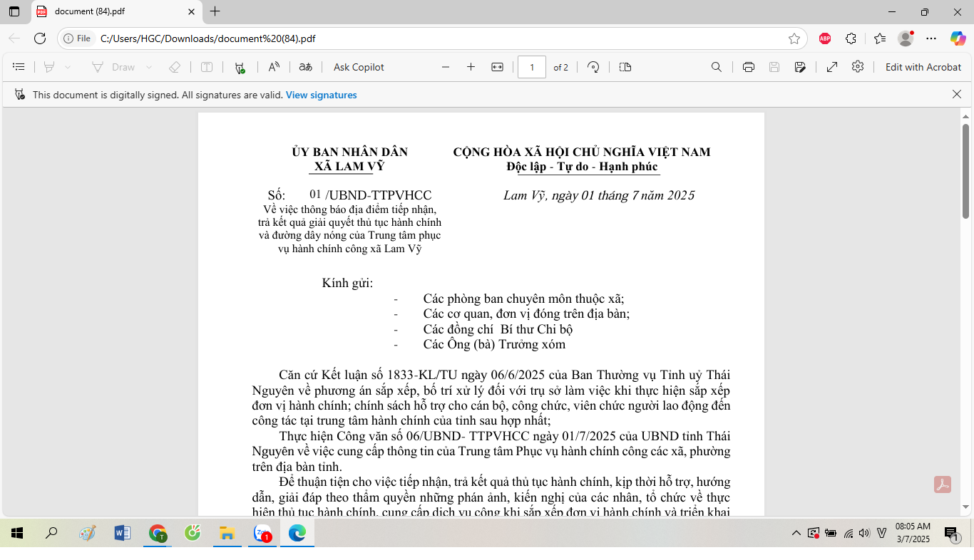Toggle fit to width view

click(x=497, y=67)
